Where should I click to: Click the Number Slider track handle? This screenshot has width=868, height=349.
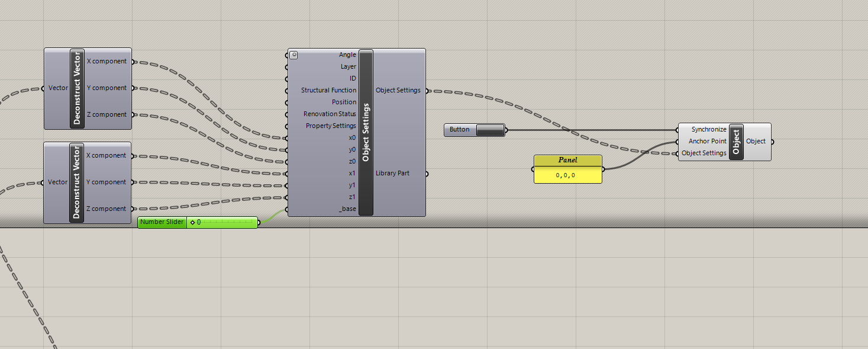point(193,223)
